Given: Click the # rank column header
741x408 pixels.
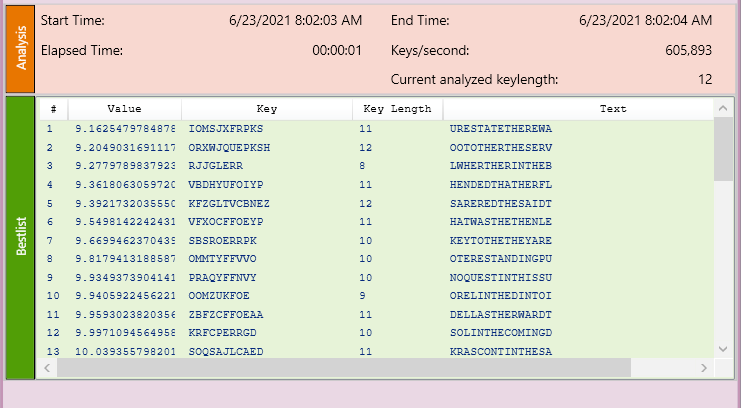Looking at the screenshot, I should coord(53,108).
